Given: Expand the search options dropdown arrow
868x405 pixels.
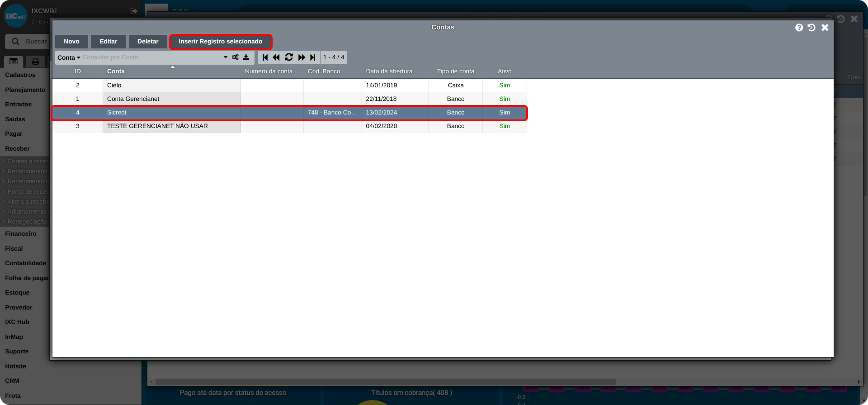Looking at the screenshot, I should point(226,57).
